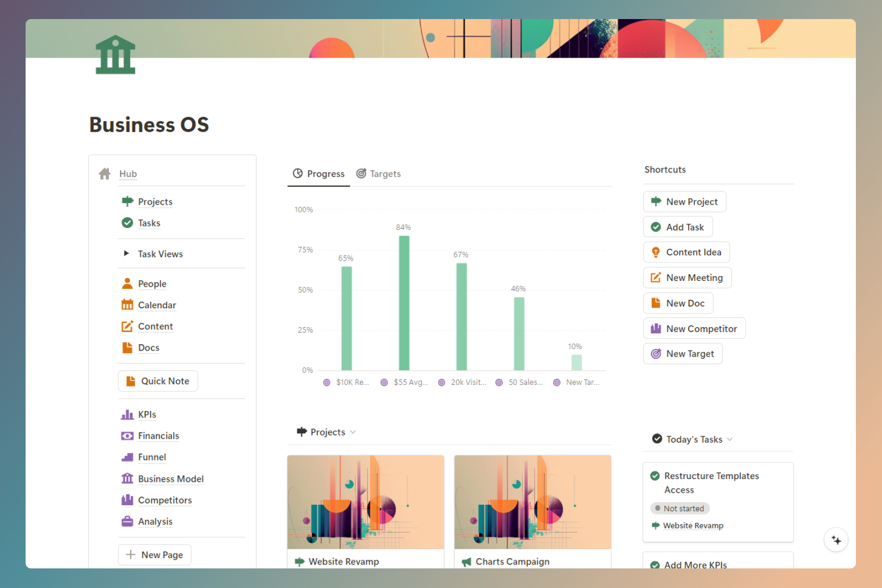The image size is (882, 588).
Task: Click the bank building page icon
Action: pos(115,54)
